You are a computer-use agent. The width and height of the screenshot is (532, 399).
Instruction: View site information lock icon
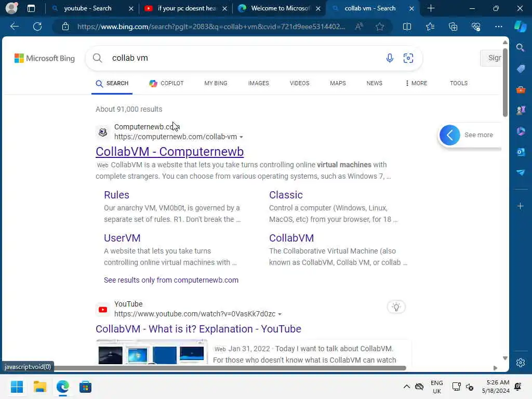coord(65,26)
